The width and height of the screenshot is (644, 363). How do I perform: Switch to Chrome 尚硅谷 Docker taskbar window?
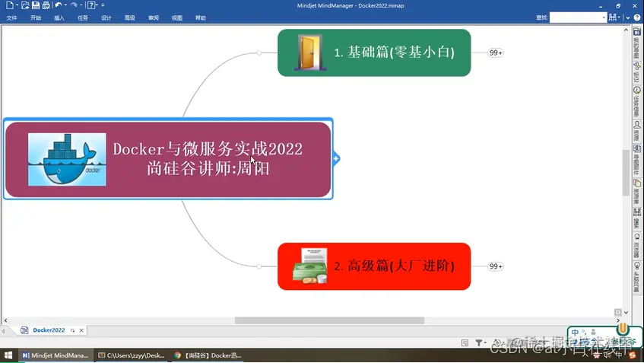208,355
